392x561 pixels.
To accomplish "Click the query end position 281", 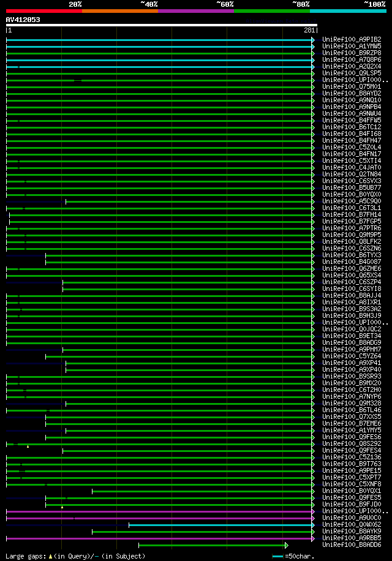I will point(309,31).
